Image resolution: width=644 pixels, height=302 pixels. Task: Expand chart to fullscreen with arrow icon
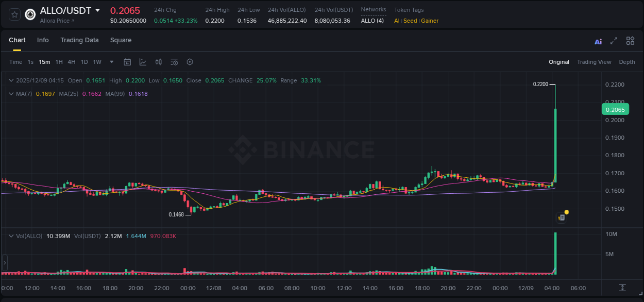[613, 41]
